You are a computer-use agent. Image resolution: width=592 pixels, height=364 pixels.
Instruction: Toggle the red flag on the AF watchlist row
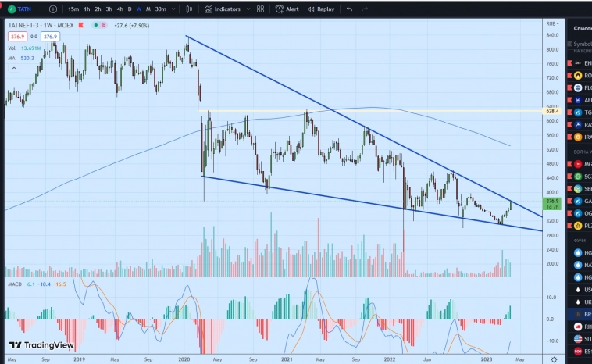click(x=569, y=100)
